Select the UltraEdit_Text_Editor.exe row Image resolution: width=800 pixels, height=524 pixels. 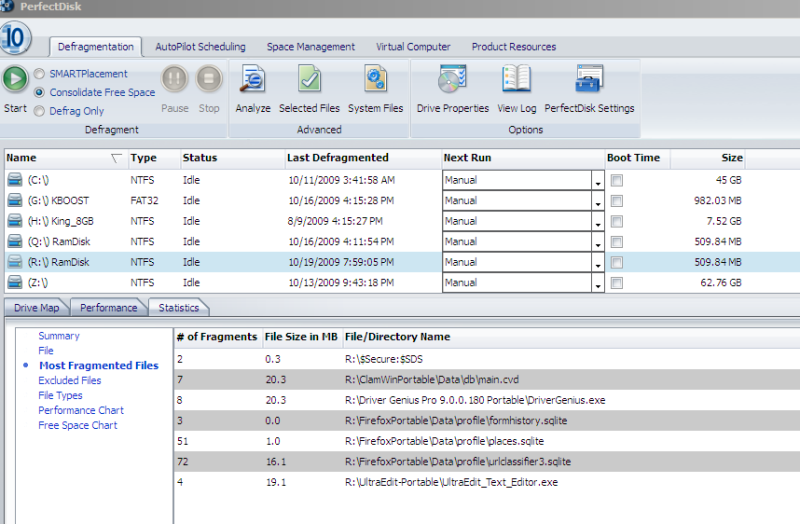[x=487, y=482]
